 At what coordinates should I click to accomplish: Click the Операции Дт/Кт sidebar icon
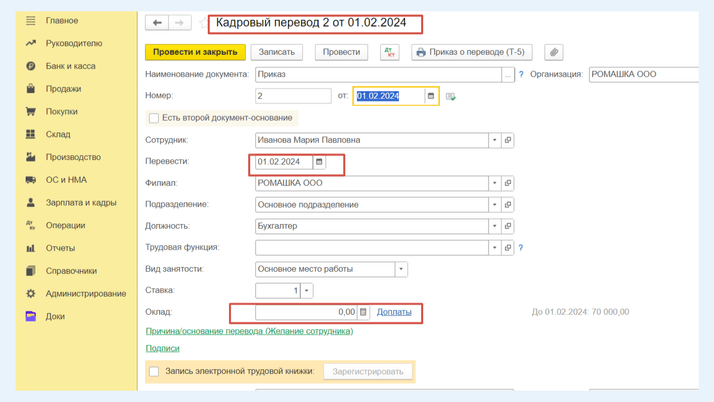[x=31, y=225]
